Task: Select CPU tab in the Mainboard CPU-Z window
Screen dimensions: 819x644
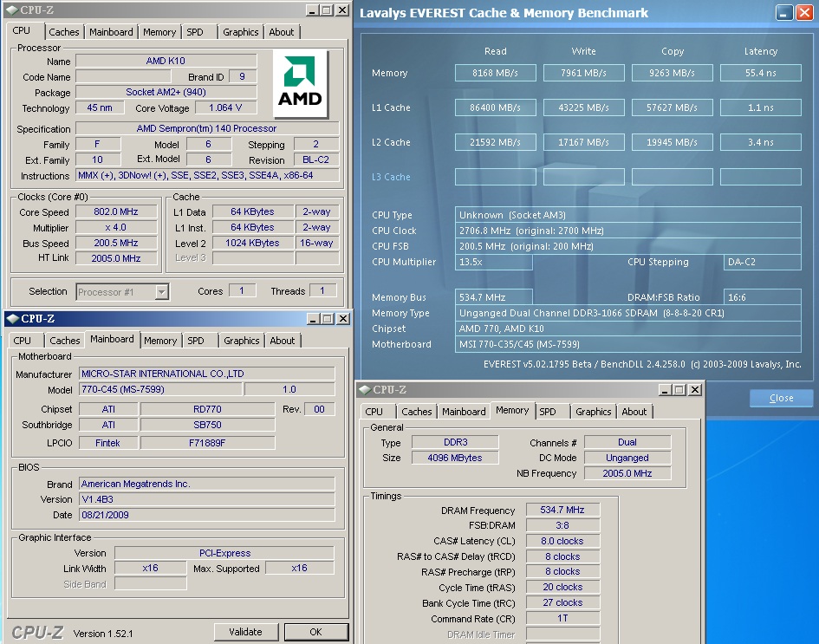Action: click(22, 341)
